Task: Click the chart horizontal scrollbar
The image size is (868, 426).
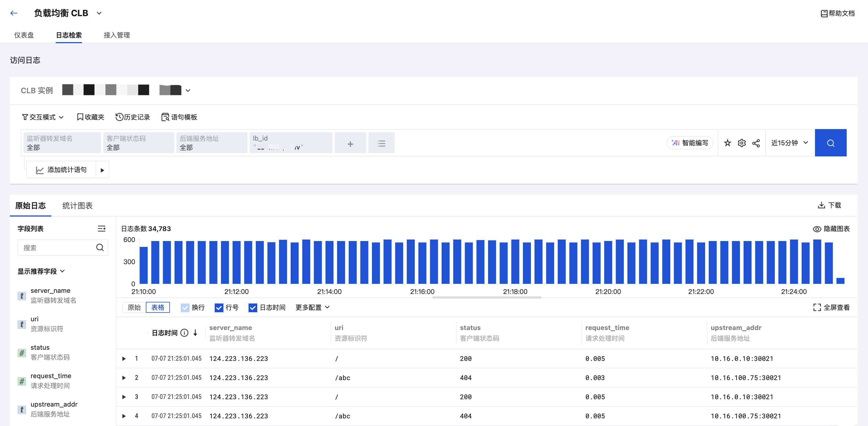Action: coord(486,297)
